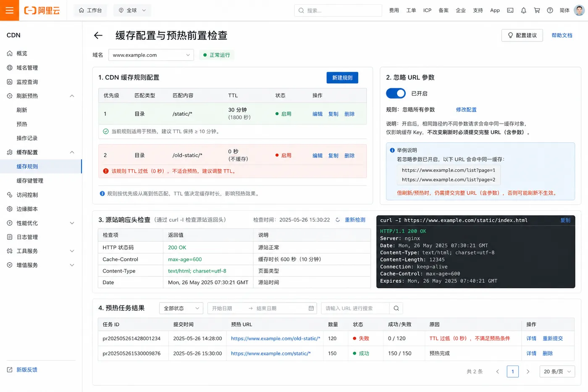Click the 重新检测 link

pyautogui.click(x=355, y=220)
